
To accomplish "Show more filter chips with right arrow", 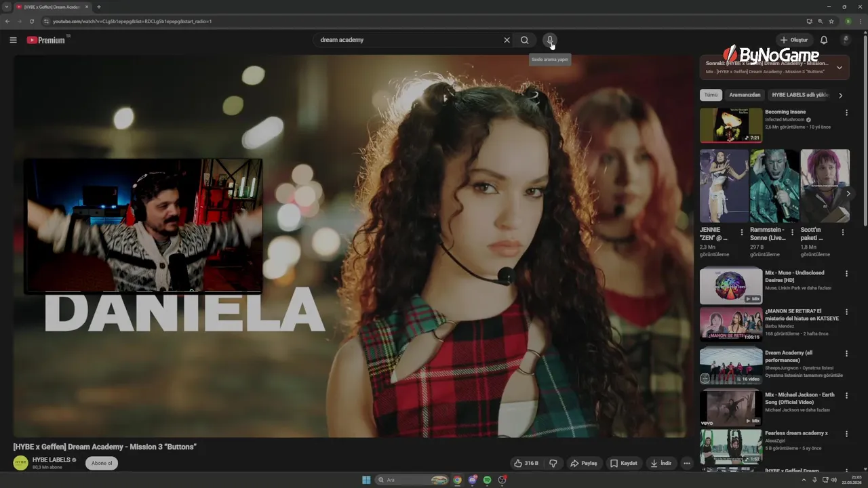I will [841, 96].
